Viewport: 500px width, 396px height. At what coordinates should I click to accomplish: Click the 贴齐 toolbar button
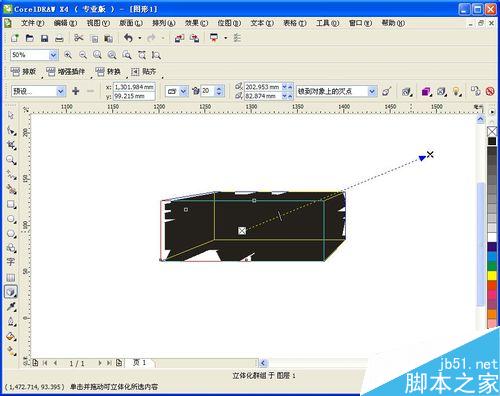click(x=144, y=71)
